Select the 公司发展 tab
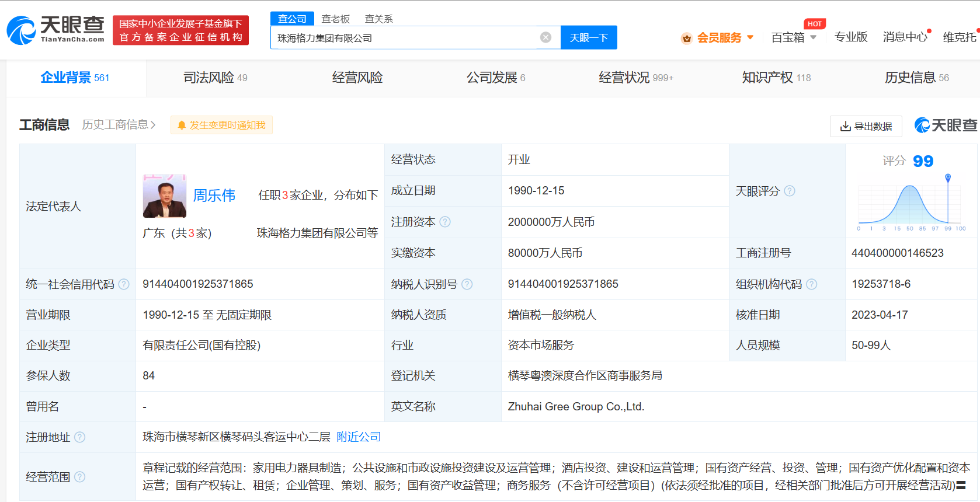 496,78
